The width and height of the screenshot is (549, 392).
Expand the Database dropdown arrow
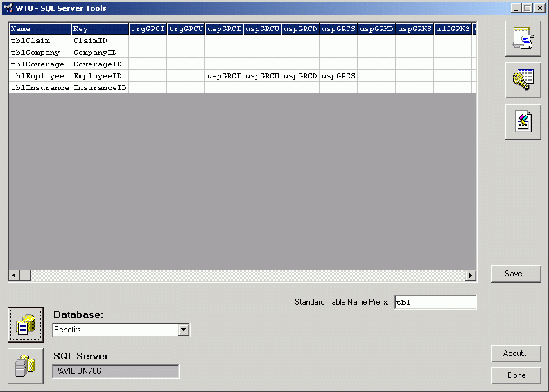[184, 330]
